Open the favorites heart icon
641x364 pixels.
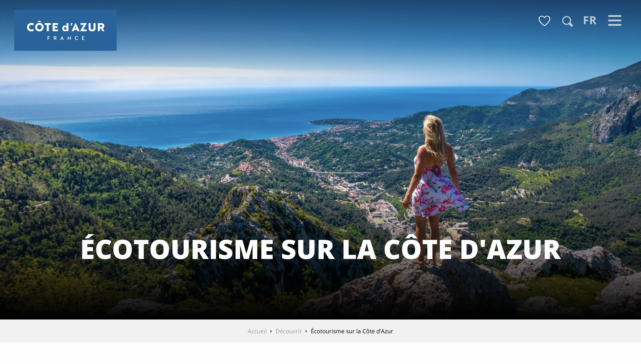click(x=544, y=21)
